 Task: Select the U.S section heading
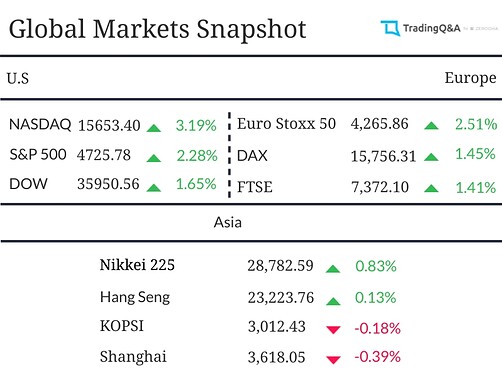18,79
